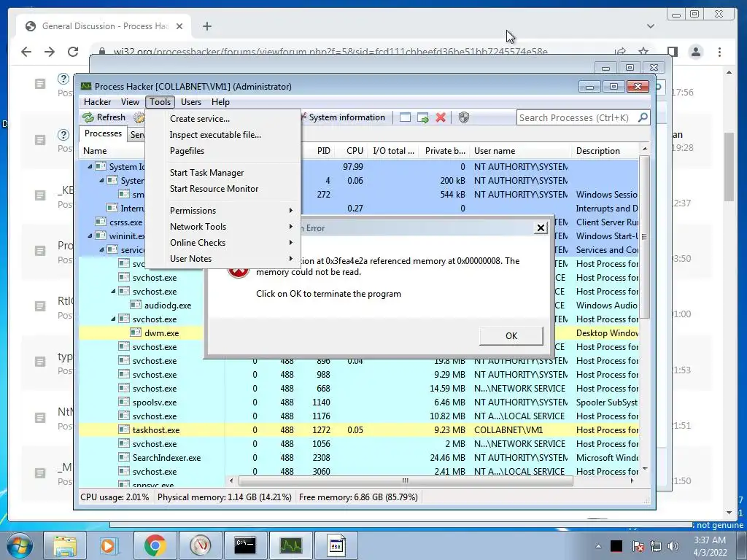Bookmark this page star icon
This screenshot has width=747, height=560.
click(x=643, y=51)
